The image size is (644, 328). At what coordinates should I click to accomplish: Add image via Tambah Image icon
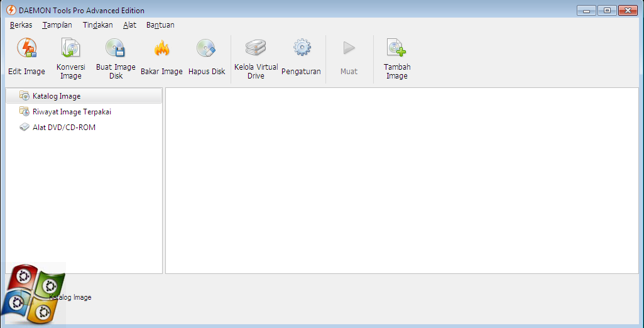pyautogui.click(x=396, y=48)
